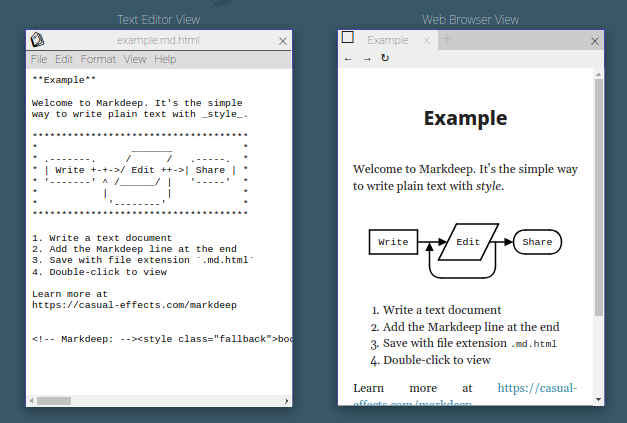The width and height of the screenshot is (627, 423).
Task: Open a new browser tab with plus
Action: (x=447, y=39)
